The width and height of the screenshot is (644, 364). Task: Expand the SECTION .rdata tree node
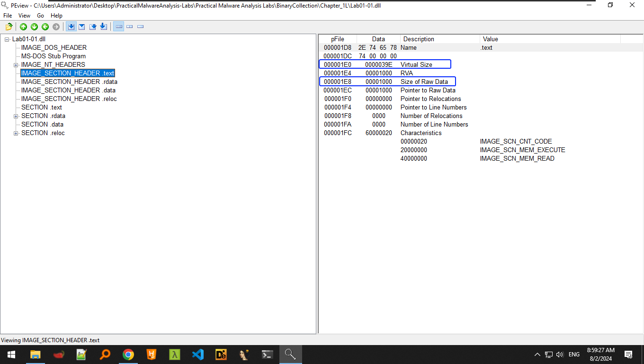16,116
